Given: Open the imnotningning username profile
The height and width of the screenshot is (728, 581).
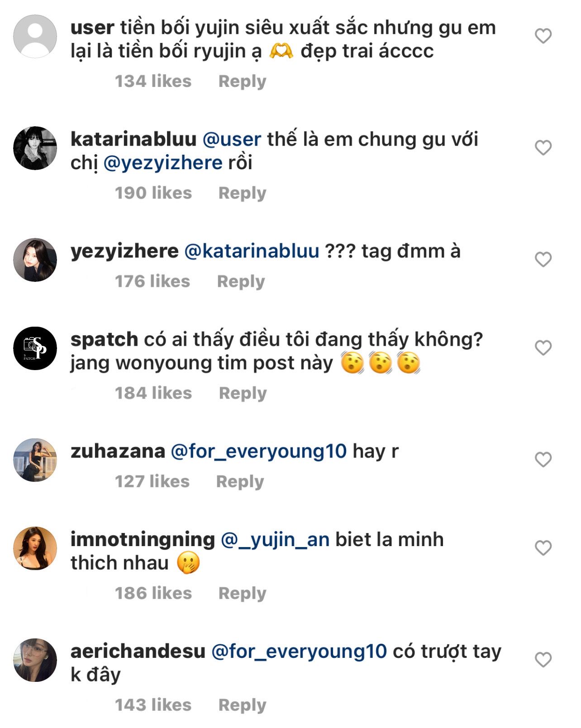Looking at the screenshot, I should [143, 539].
